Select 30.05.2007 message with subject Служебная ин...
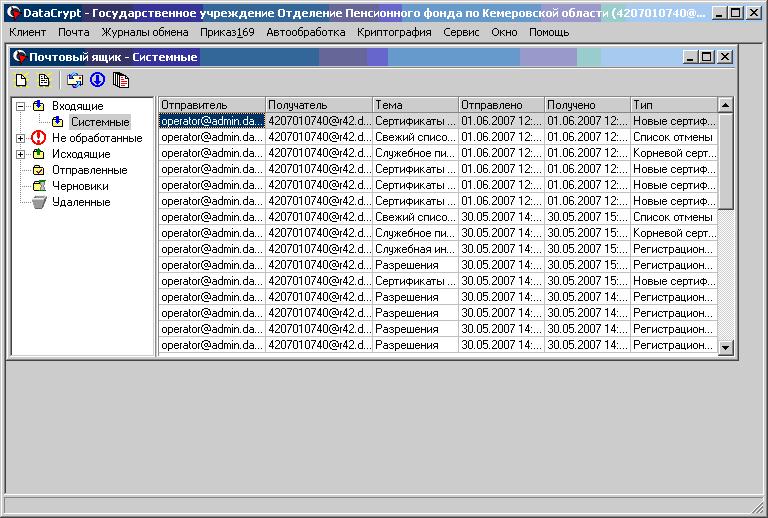 coord(438,249)
